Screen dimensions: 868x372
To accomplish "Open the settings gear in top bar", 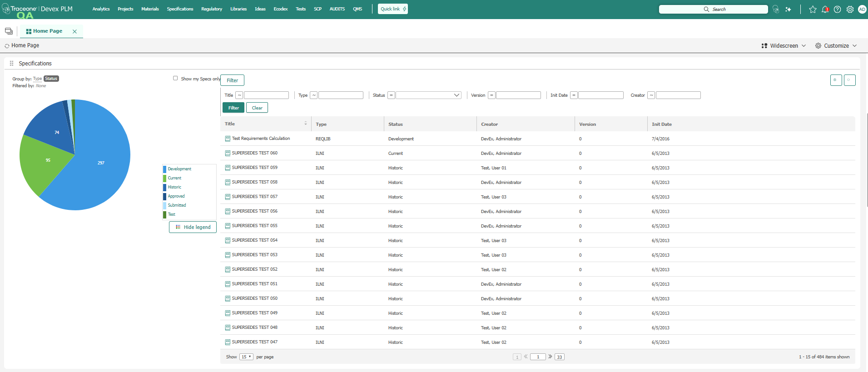I will [x=850, y=9].
